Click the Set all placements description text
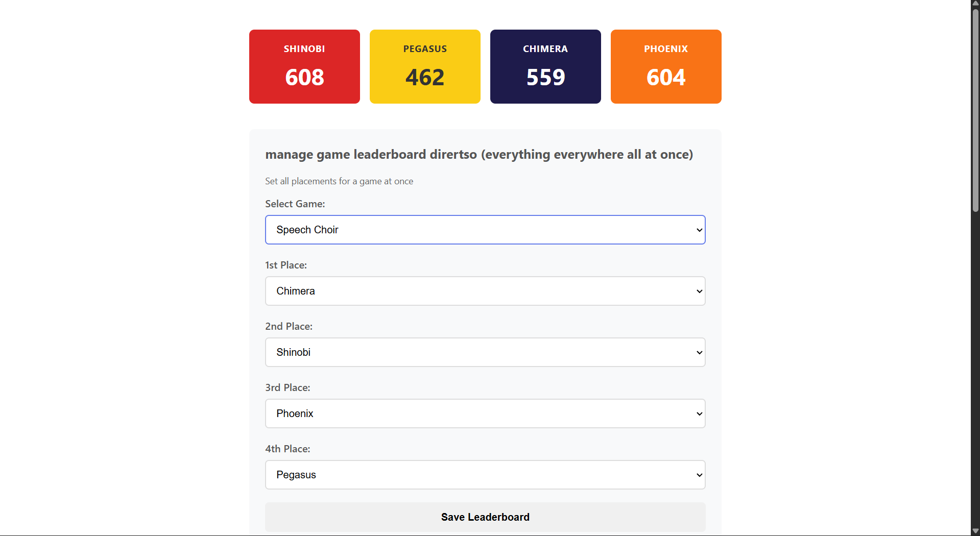This screenshot has width=980, height=536. 339,181
